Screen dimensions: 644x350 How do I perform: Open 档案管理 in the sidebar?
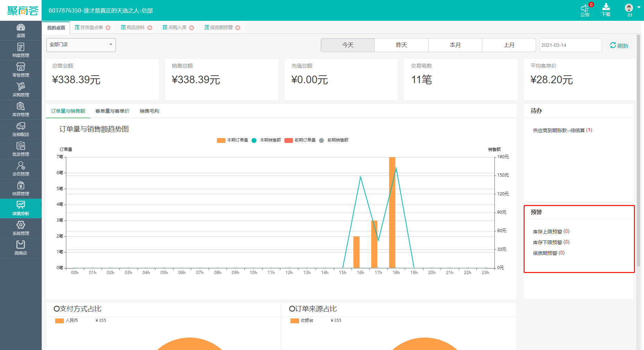coord(21,50)
